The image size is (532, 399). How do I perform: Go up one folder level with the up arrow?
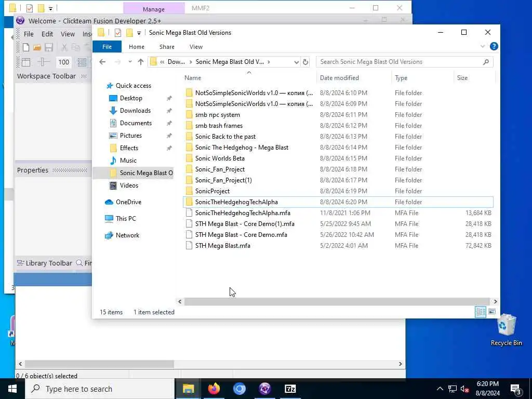(140, 62)
